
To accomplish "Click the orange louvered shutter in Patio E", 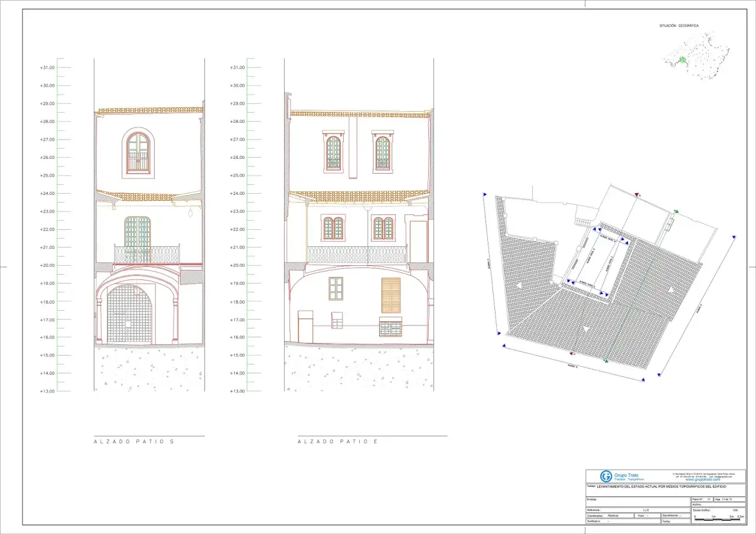I will coord(391,296).
